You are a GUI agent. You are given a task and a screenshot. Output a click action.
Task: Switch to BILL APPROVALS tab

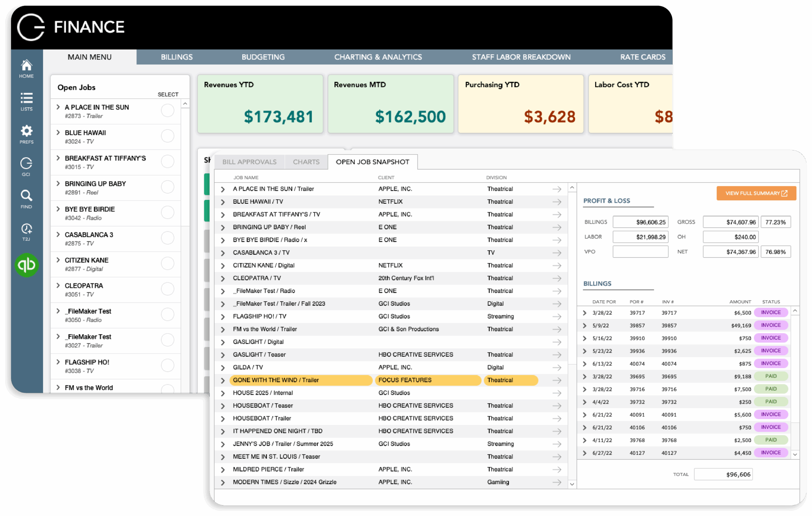tap(250, 162)
